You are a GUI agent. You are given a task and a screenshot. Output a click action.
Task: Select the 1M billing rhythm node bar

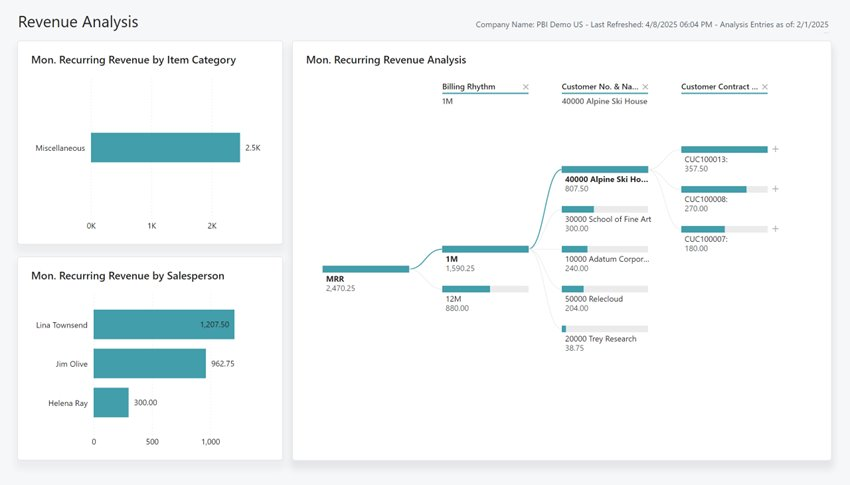(485, 249)
